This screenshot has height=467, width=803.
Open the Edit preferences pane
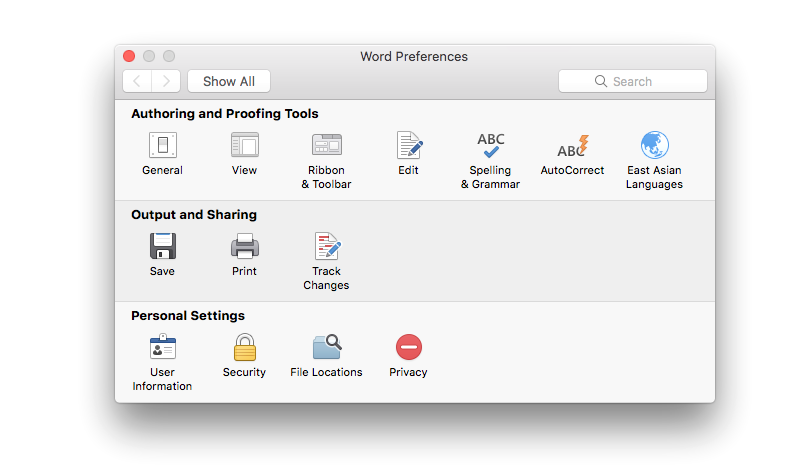(408, 146)
